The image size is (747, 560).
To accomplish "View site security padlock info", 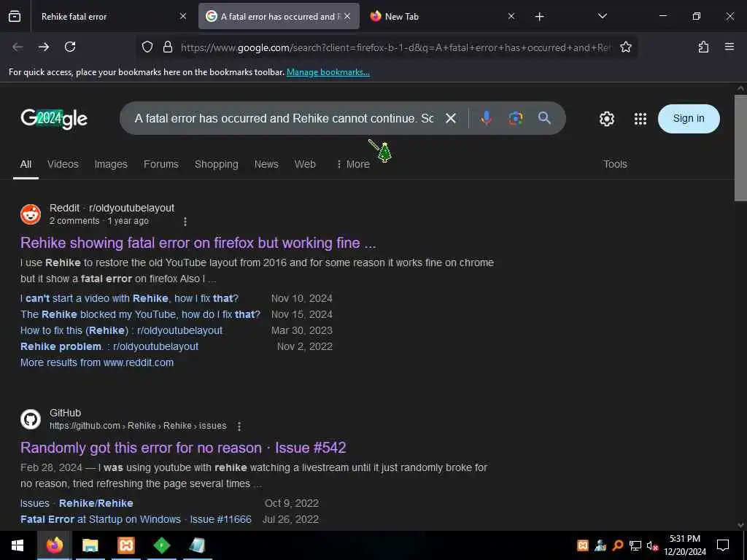I will [168, 47].
